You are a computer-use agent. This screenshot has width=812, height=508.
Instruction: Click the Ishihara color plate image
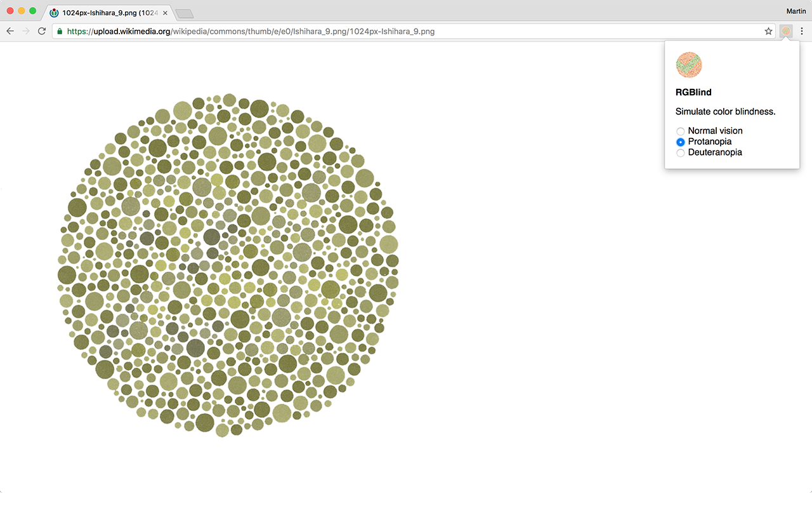point(228,265)
